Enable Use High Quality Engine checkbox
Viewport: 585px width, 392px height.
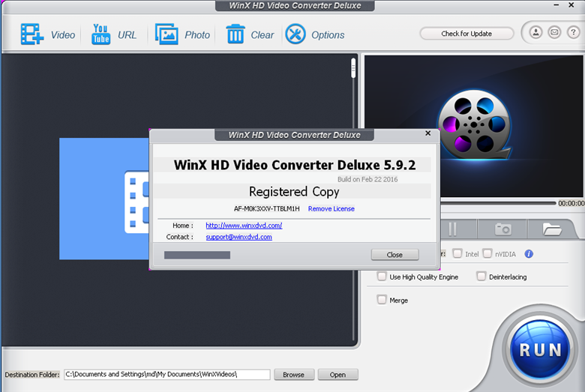click(382, 277)
